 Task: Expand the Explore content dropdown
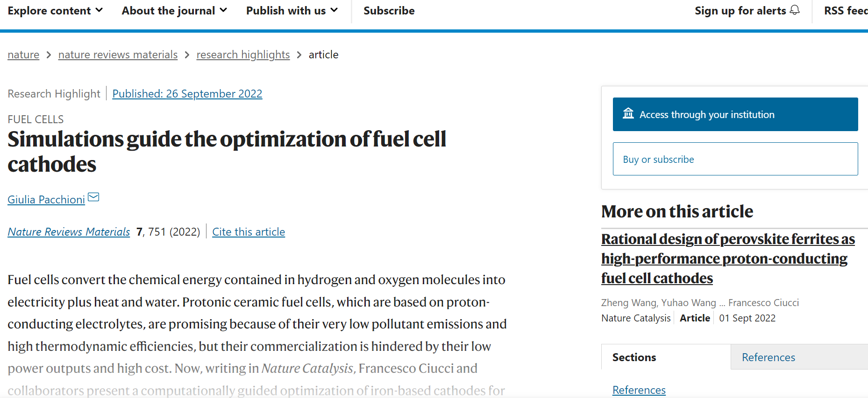[x=55, y=11]
